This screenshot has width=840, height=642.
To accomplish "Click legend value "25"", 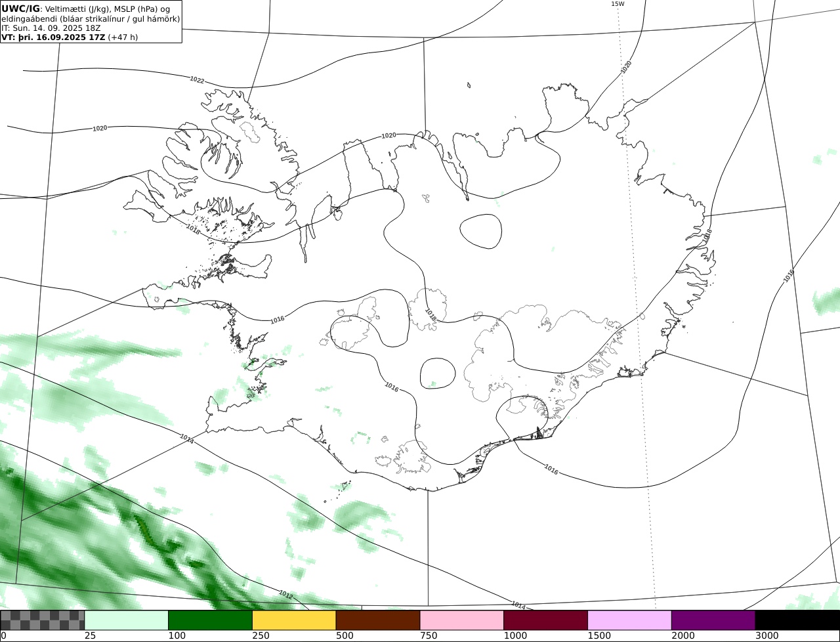I will pyautogui.click(x=90, y=636).
